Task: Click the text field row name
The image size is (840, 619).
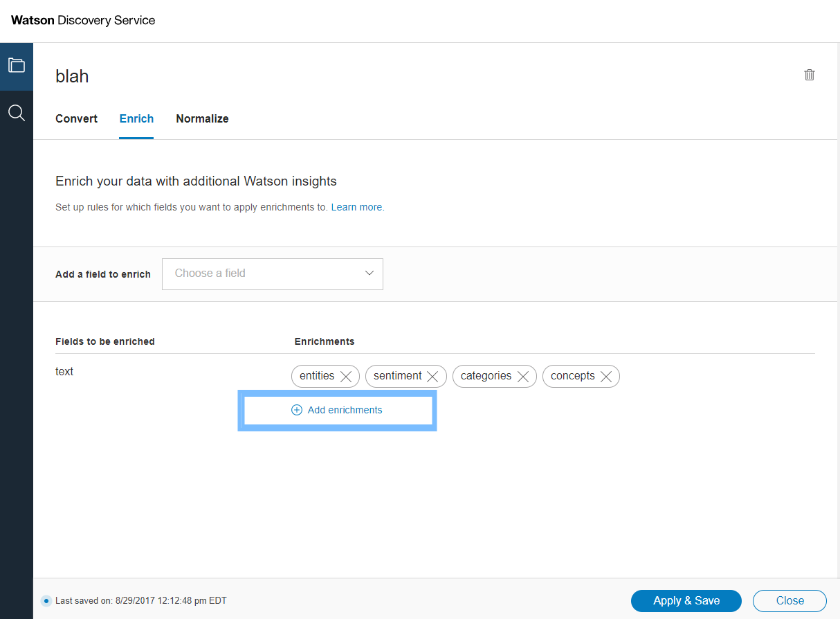Action: point(64,371)
